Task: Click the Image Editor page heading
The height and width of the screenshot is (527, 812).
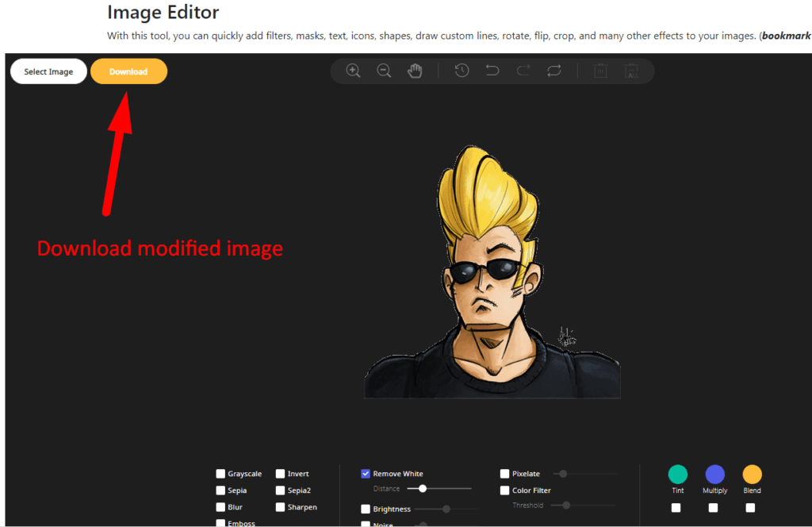Action: [163, 12]
